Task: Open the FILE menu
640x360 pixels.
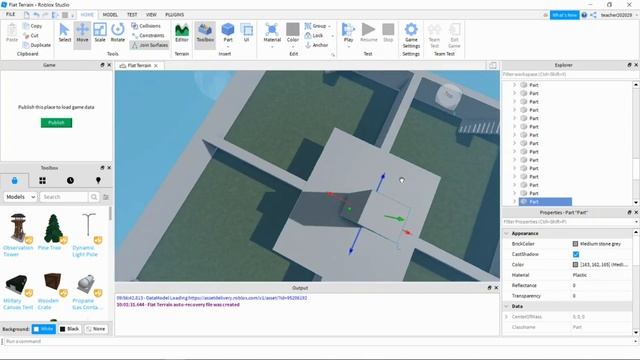Action: 10,14
